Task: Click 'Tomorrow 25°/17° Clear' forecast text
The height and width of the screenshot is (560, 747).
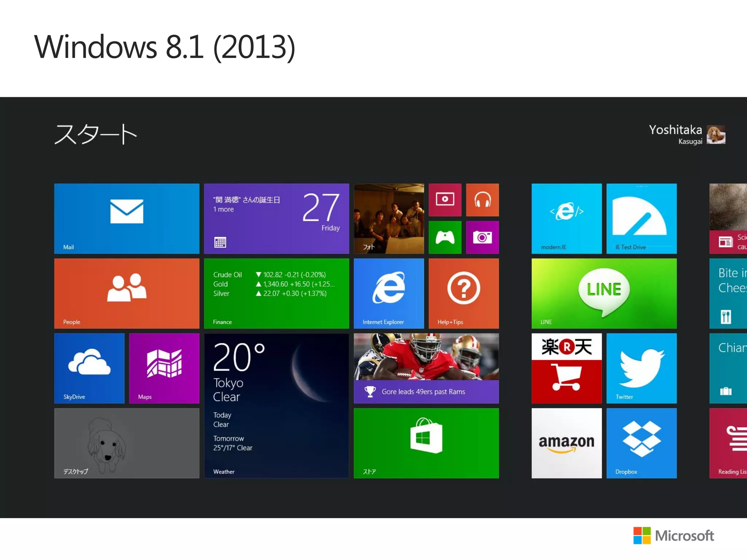Action: pyautogui.click(x=233, y=443)
